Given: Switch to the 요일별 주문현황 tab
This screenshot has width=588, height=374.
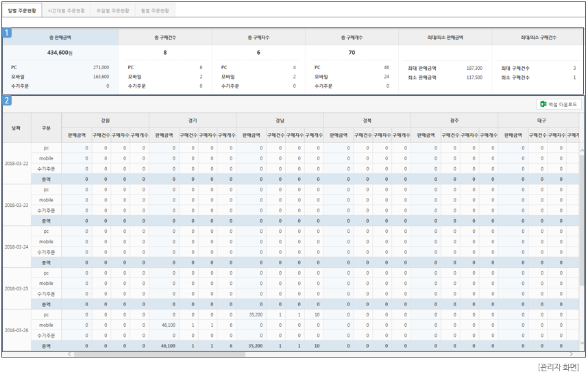Looking at the screenshot, I should coord(112,11).
